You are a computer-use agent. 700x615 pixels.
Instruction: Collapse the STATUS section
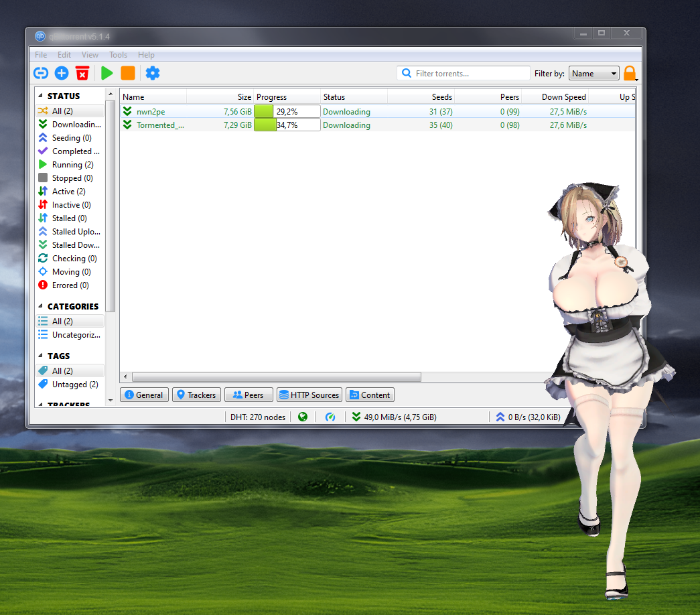(41, 96)
